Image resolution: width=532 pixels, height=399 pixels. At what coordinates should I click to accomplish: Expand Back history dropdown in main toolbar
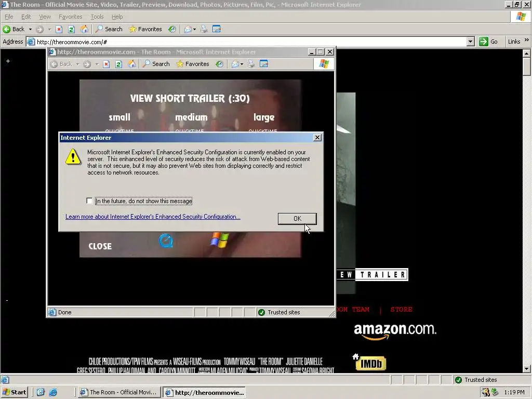coord(30,29)
